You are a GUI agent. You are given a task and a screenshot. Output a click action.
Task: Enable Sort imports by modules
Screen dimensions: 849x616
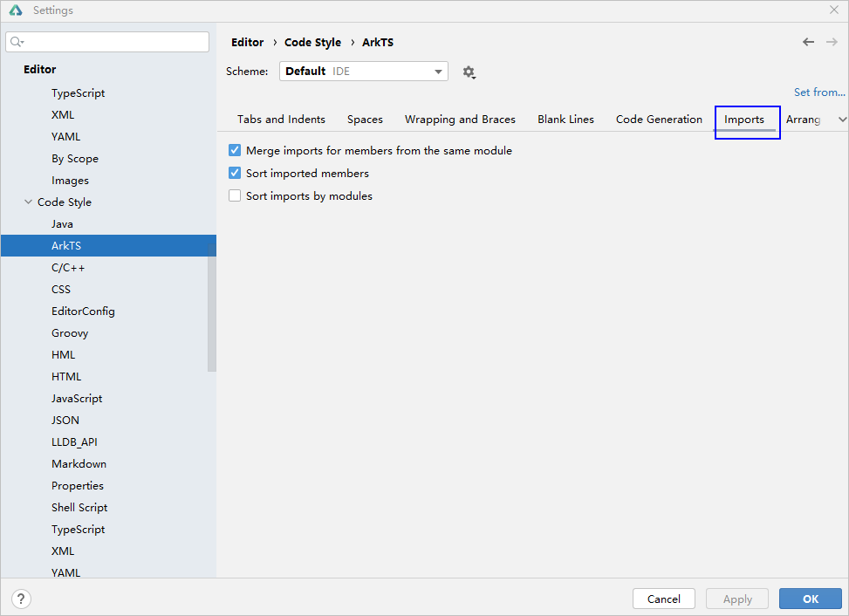click(x=235, y=196)
